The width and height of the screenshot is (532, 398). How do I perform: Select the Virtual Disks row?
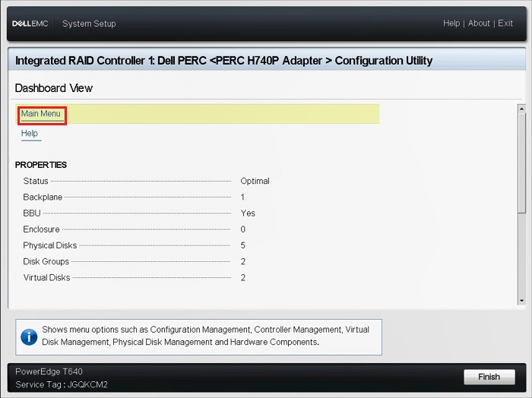pyautogui.click(x=135, y=278)
